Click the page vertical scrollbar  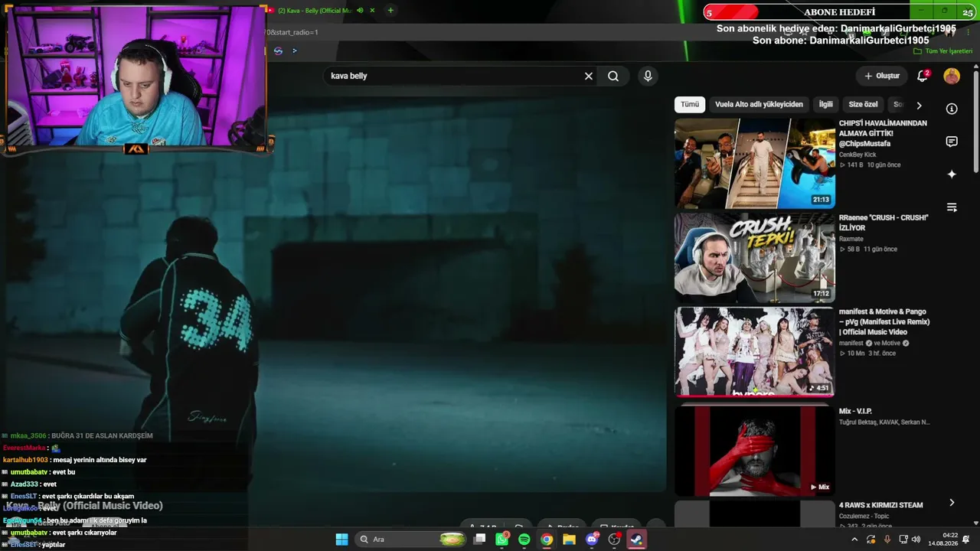(x=976, y=122)
